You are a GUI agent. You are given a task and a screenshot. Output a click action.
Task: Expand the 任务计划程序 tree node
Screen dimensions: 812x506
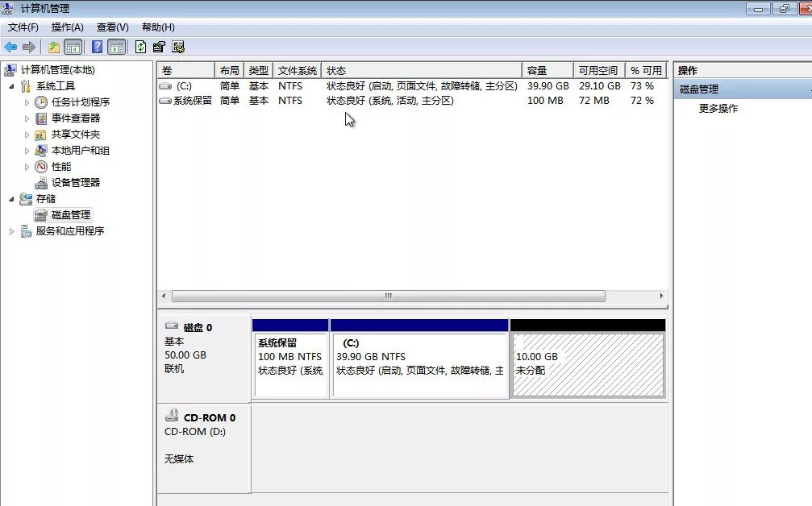click(26, 102)
